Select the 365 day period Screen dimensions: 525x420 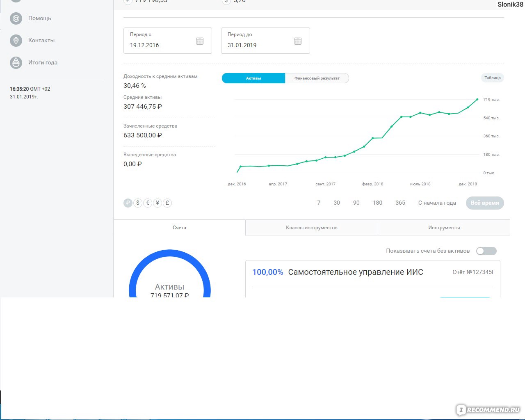point(400,203)
